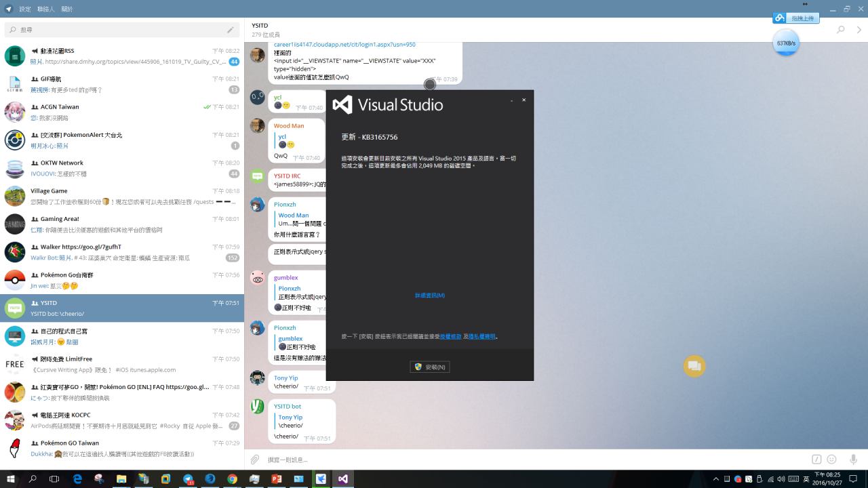Click the Tony Yip sender name
The width and height of the screenshot is (868, 488).
coord(285,378)
